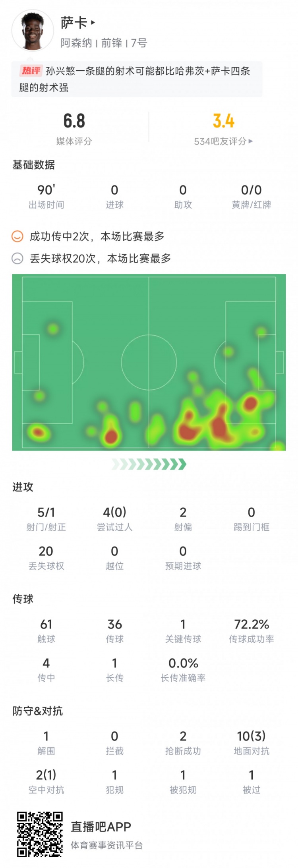Tap the green attack direction arrows
This screenshot has width=298, height=868.
click(x=149, y=464)
